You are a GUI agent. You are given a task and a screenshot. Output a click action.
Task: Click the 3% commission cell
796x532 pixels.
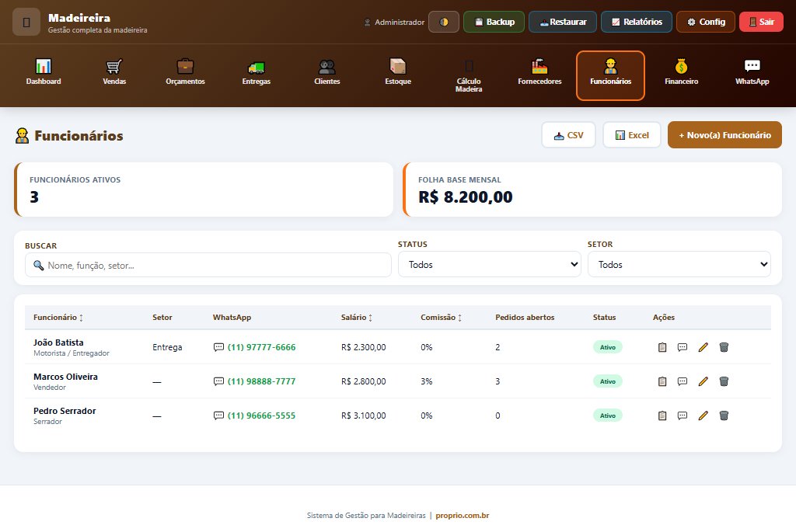pos(427,381)
